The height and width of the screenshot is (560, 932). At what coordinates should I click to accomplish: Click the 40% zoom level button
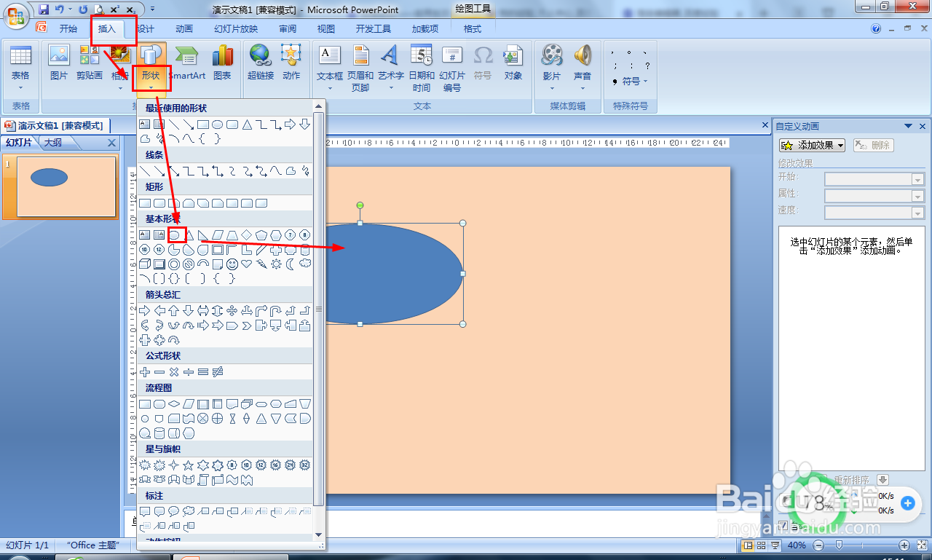[x=797, y=545]
